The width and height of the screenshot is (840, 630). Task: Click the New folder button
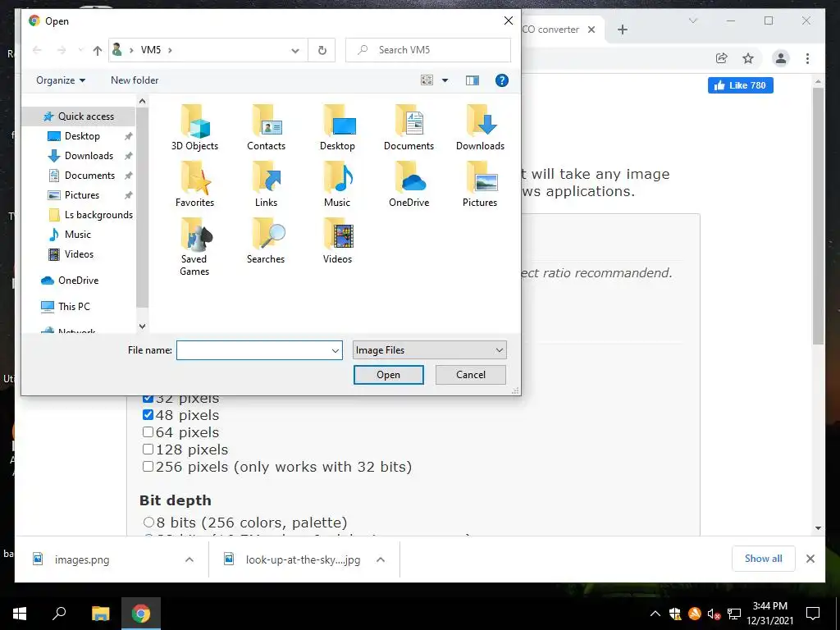135,80
